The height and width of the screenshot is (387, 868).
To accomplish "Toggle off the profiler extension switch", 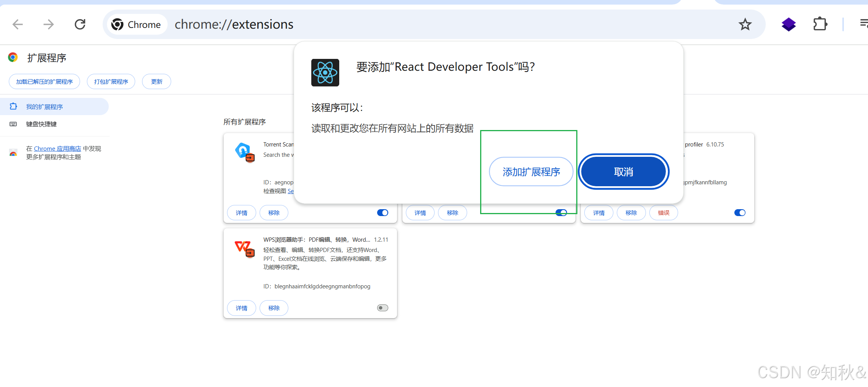I will 740,213.
